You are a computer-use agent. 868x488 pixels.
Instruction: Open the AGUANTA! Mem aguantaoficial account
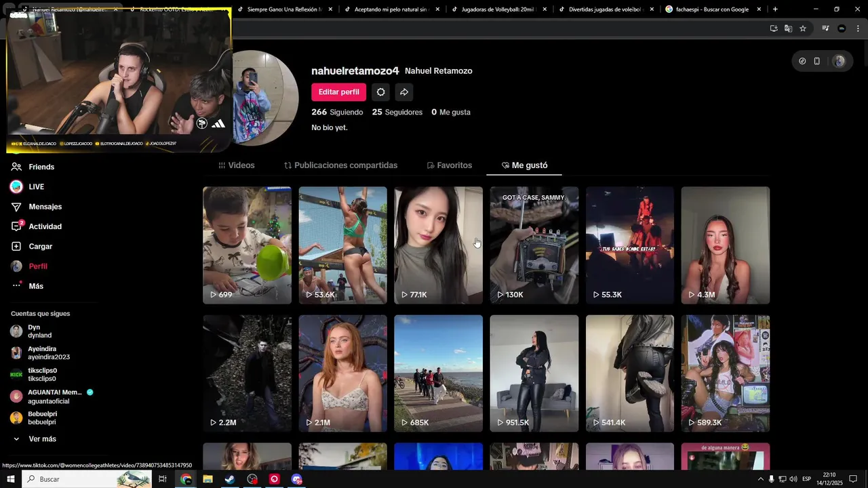(x=52, y=396)
